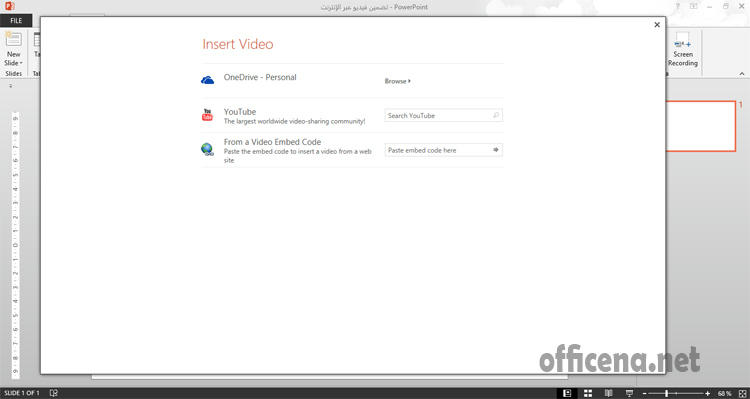Click the zoom in plus button
This screenshot has width=750, height=399.
(x=707, y=393)
